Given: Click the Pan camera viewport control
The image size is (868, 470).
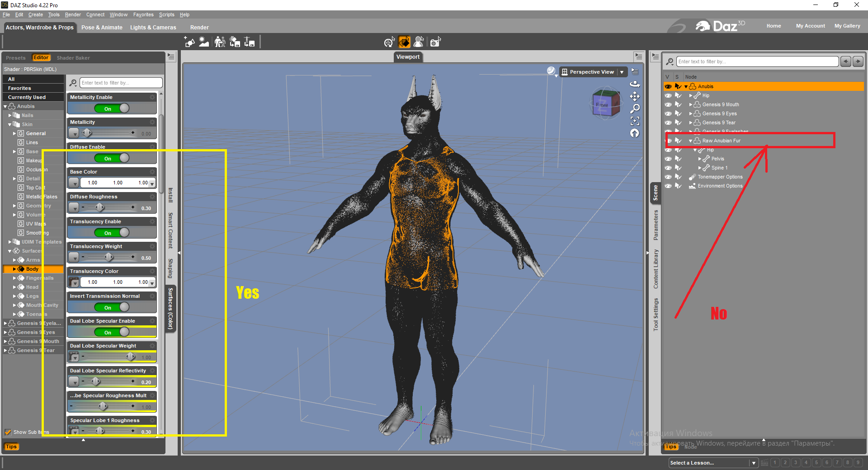Looking at the screenshot, I should pos(635,96).
